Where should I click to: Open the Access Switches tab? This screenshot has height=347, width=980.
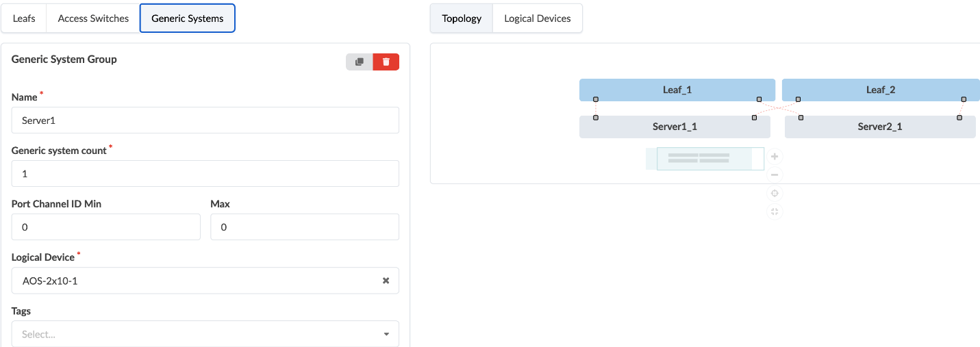[93, 18]
